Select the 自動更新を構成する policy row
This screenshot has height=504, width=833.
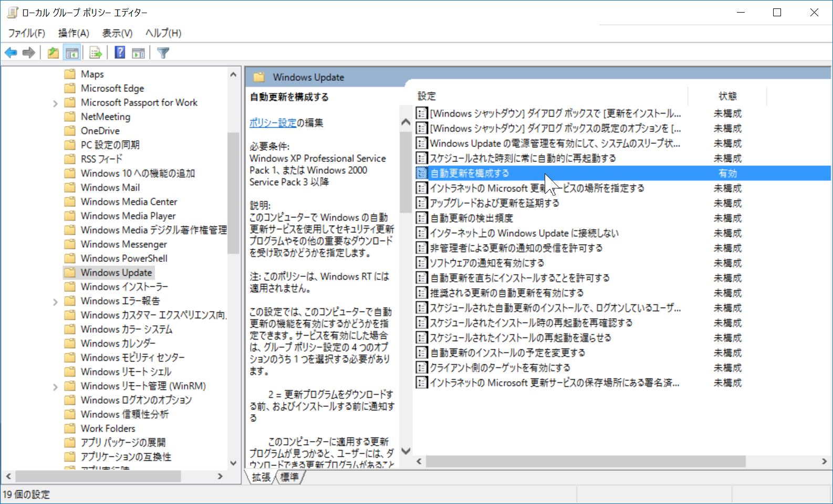click(622, 173)
